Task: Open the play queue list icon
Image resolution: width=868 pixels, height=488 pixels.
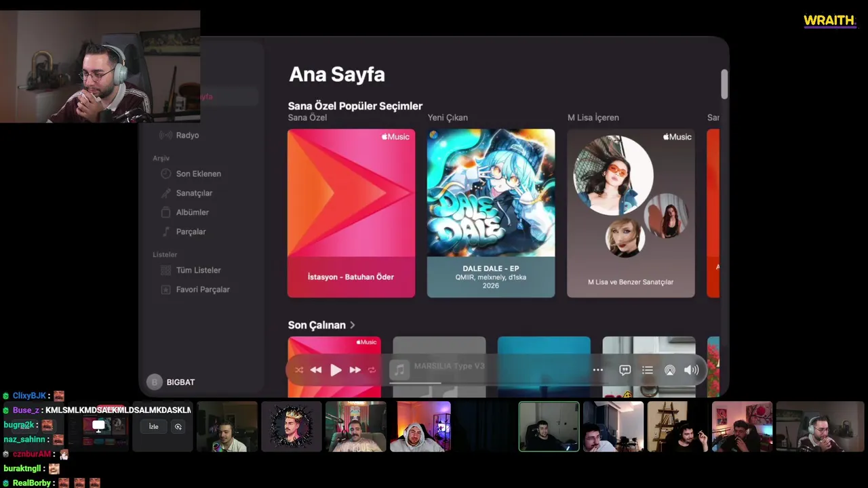Action: tap(648, 370)
